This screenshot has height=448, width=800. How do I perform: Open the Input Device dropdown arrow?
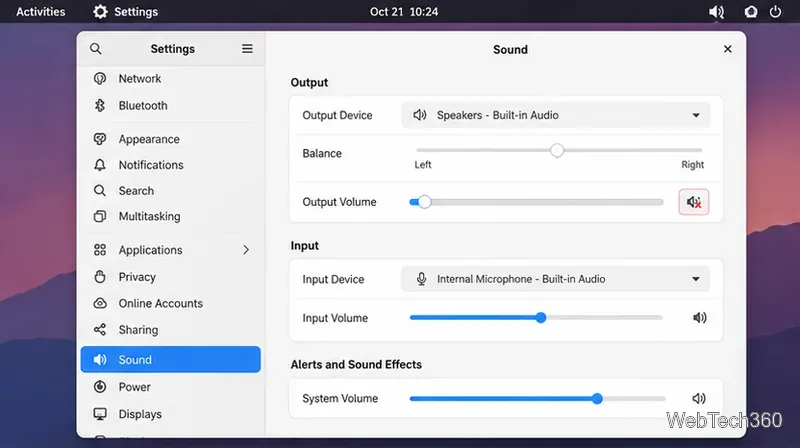coord(696,279)
